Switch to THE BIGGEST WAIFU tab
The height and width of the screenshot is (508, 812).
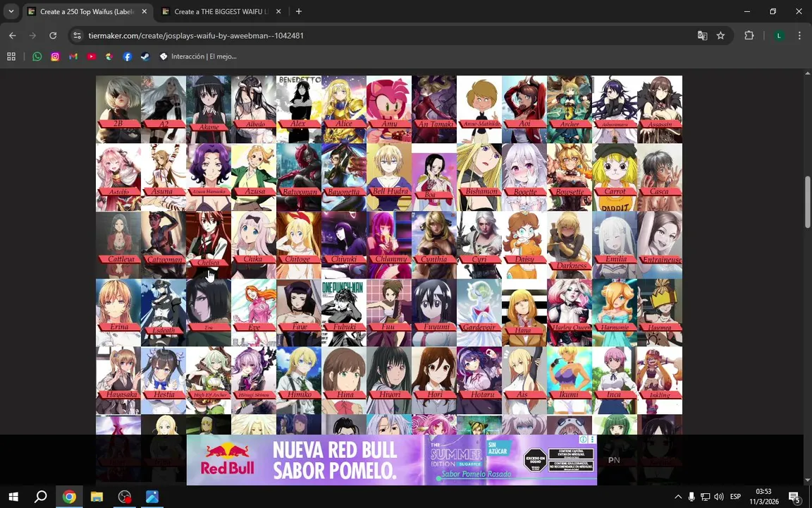pos(221,11)
